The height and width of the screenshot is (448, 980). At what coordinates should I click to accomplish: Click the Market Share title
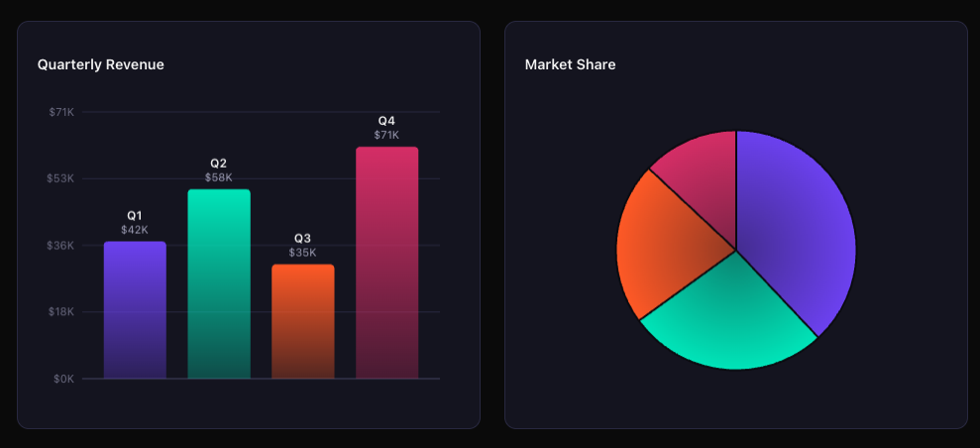pyautogui.click(x=570, y=64)
